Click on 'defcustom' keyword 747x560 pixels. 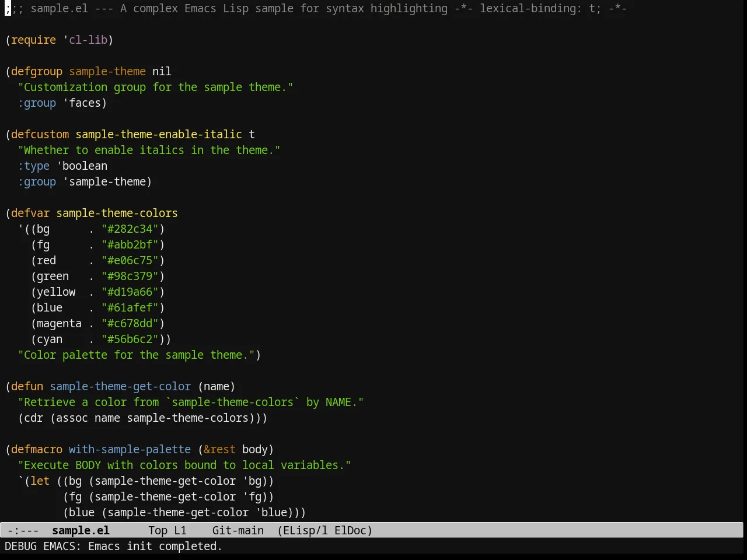(40, 134)
